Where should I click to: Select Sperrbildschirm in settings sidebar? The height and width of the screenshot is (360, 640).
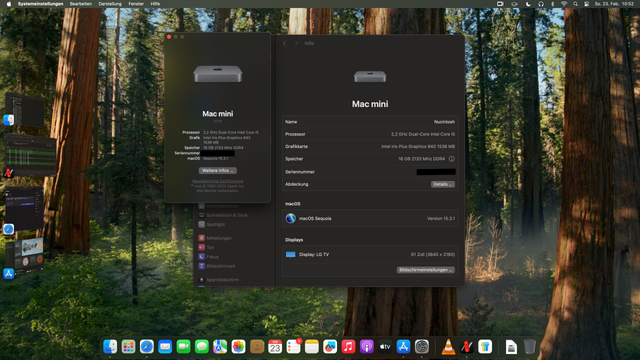(x=219, y=280)
